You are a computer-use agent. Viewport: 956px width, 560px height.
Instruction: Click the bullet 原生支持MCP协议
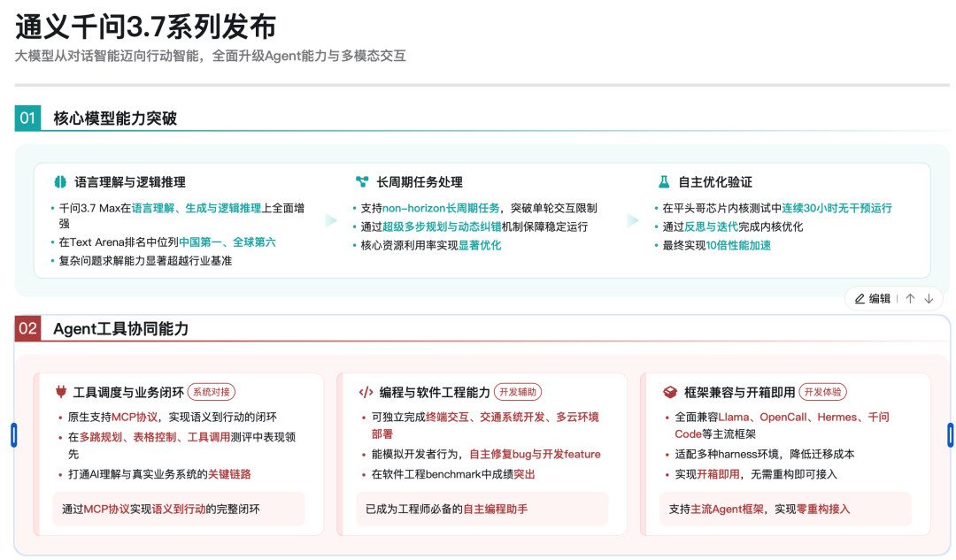[173, 417]
